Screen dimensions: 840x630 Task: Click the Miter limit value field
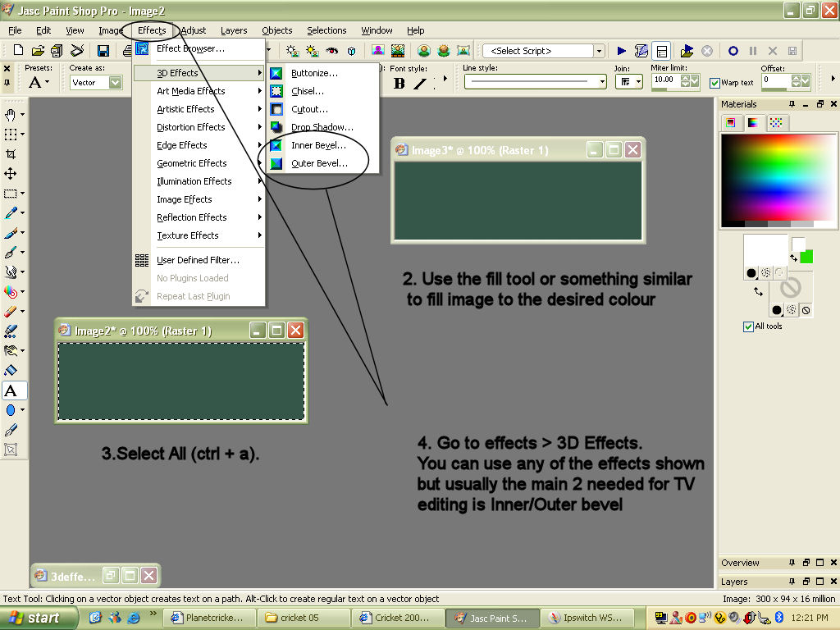(665, 80)
